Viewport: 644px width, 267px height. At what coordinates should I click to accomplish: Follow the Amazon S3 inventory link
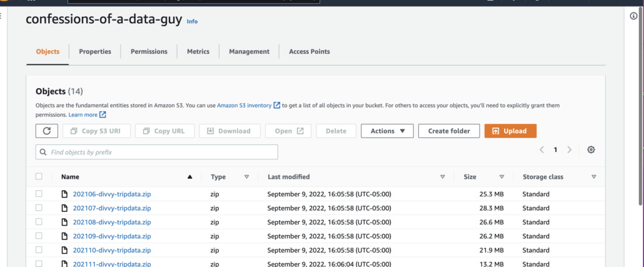pyautogui.click(x=244, y=106)
